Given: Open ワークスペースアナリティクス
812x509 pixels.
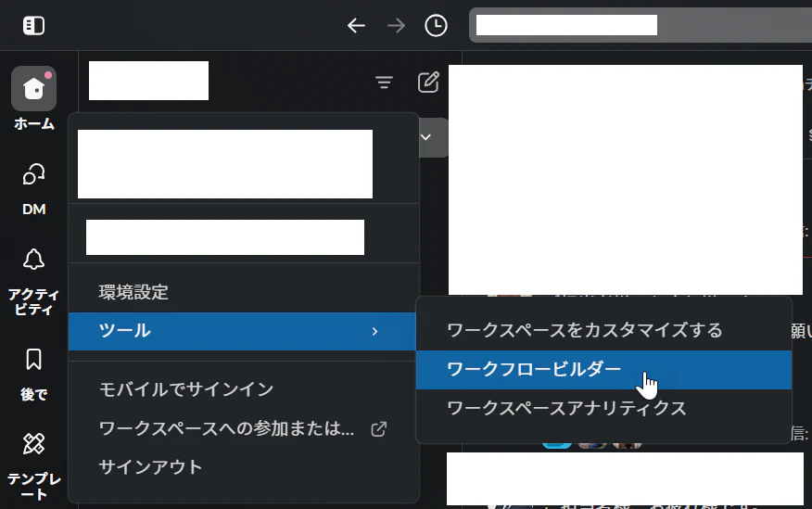Looking at the screenshot, I should coord(603,409).
